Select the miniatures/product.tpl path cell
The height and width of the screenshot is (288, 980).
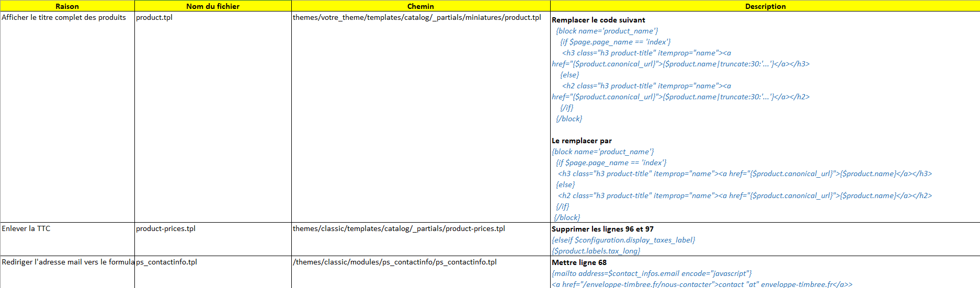417,17
